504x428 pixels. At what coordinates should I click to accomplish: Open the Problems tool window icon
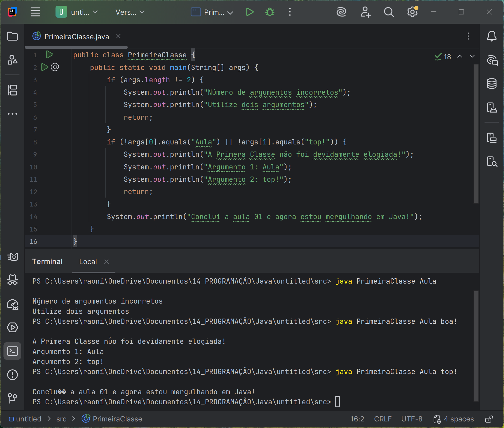point(12,375)
